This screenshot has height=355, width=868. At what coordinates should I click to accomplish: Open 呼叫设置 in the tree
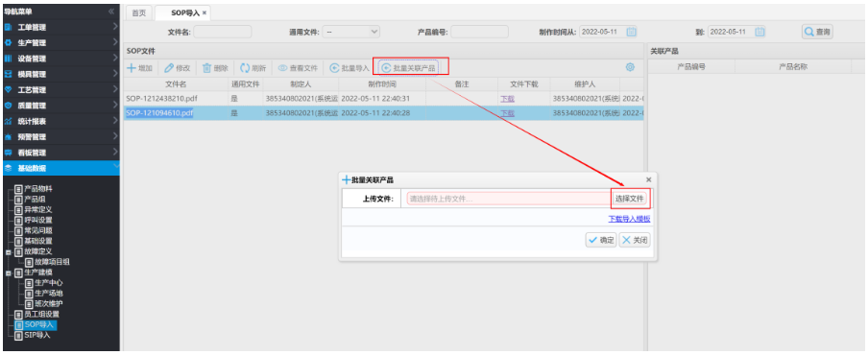click(38, 220)
